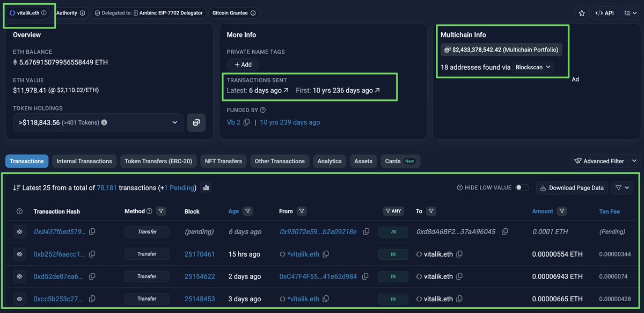Switch to Internal Transactions tab
The width and height of the screenshot is (644, 313).
click(x=84, y=161)
